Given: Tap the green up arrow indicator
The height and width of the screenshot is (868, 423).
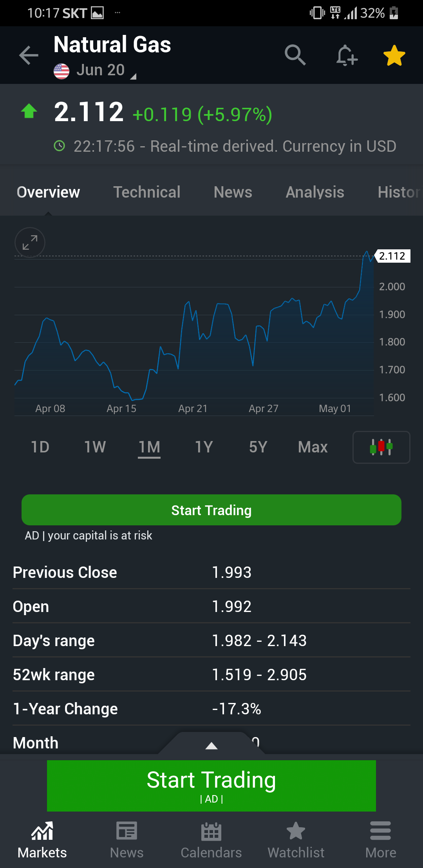Looking at the screenshot, I should pos(29,111).
